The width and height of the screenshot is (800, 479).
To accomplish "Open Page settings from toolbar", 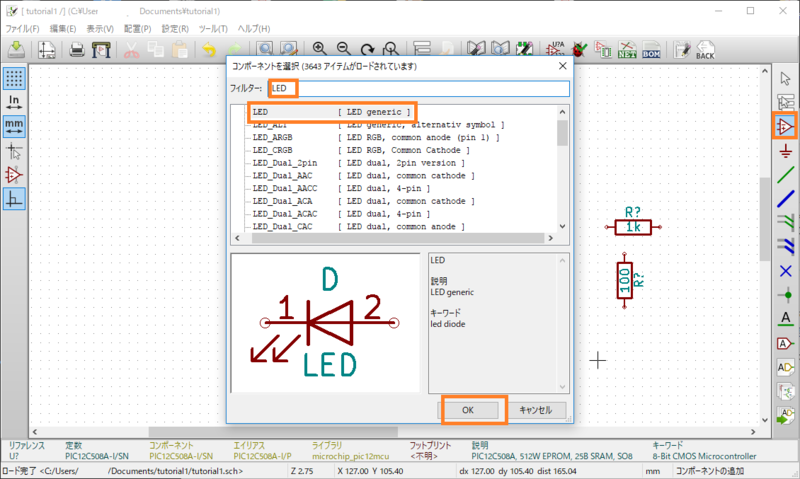I will (x=46, y=49).
